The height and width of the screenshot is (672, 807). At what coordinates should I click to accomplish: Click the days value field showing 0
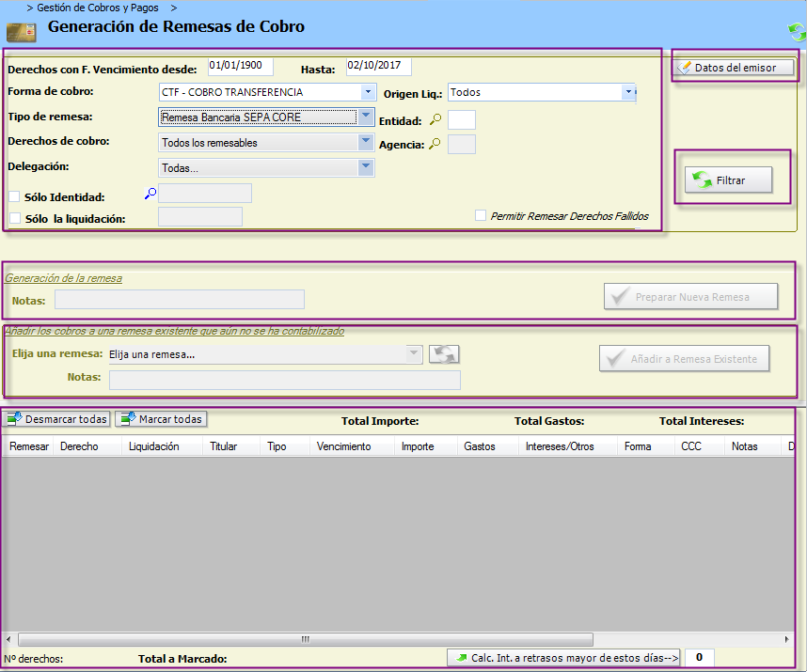coord(700,657)
